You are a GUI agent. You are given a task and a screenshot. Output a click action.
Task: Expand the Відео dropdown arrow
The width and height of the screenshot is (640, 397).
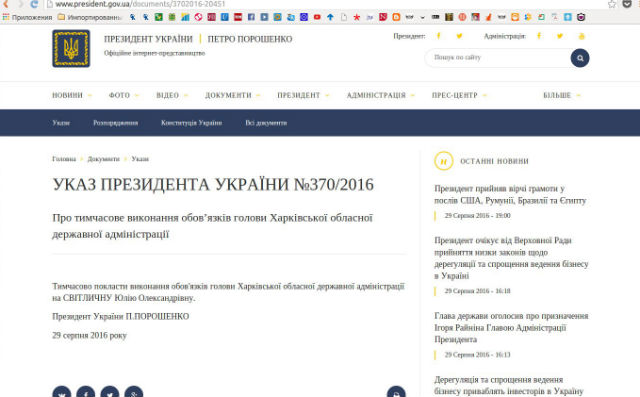tap(186, 95)
